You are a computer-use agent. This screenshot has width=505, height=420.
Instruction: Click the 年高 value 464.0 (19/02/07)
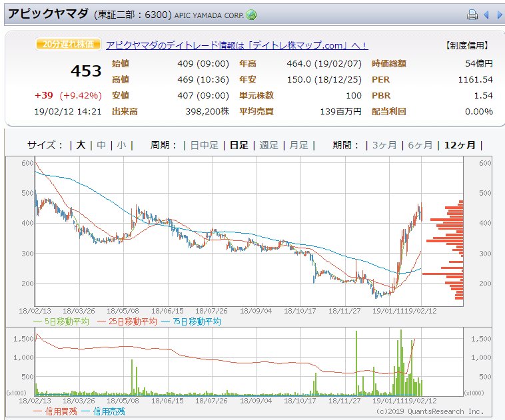[324, 63]
